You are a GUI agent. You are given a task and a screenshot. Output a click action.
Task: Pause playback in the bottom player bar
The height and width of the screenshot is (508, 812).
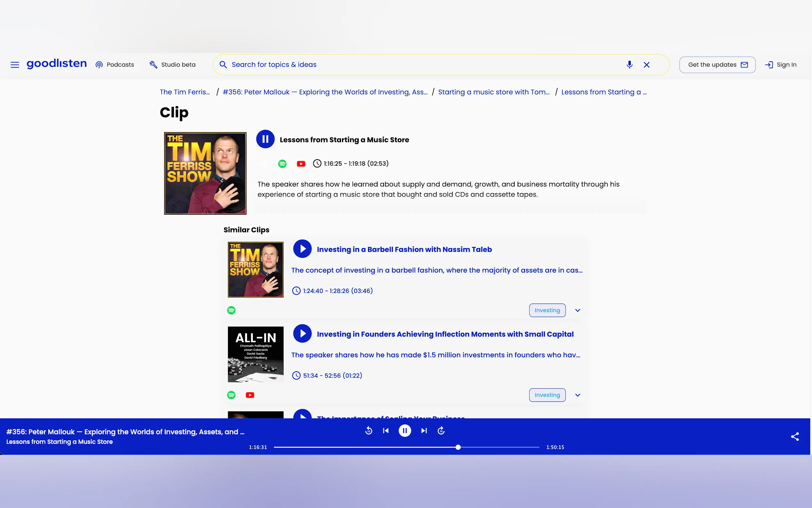point(405,430)
